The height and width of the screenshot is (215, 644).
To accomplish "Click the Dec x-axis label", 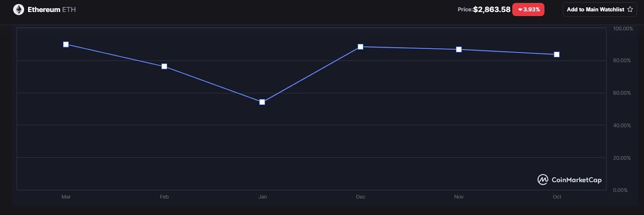I will click(361, 197).
